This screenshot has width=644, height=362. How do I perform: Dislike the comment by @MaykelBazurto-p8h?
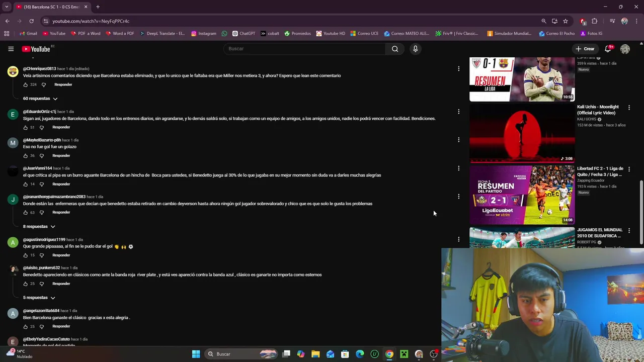(42, 155)
